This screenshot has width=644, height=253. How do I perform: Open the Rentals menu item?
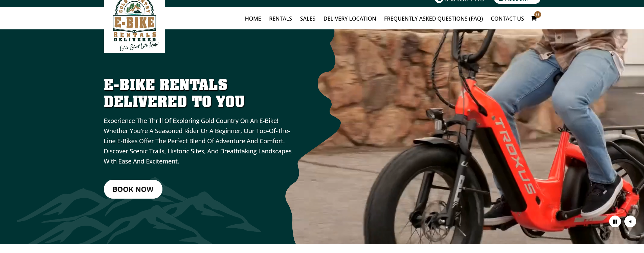(280, 19)
